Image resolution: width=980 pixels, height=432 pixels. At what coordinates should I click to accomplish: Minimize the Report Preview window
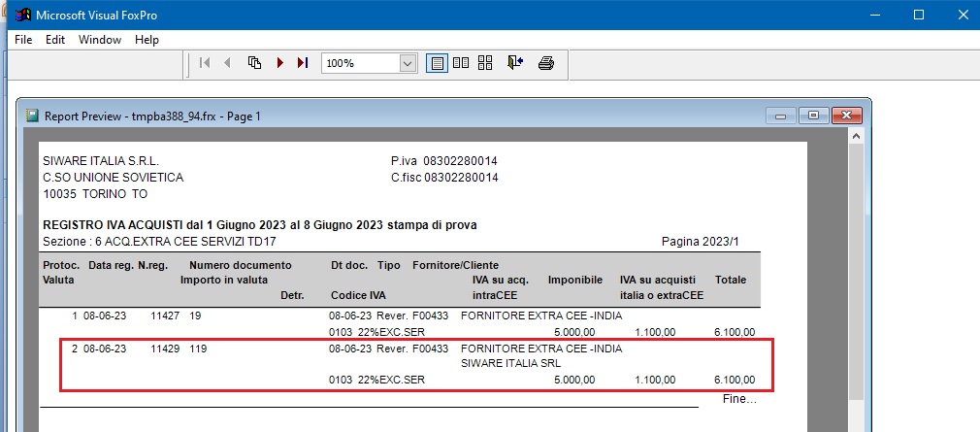coord(780,116)
